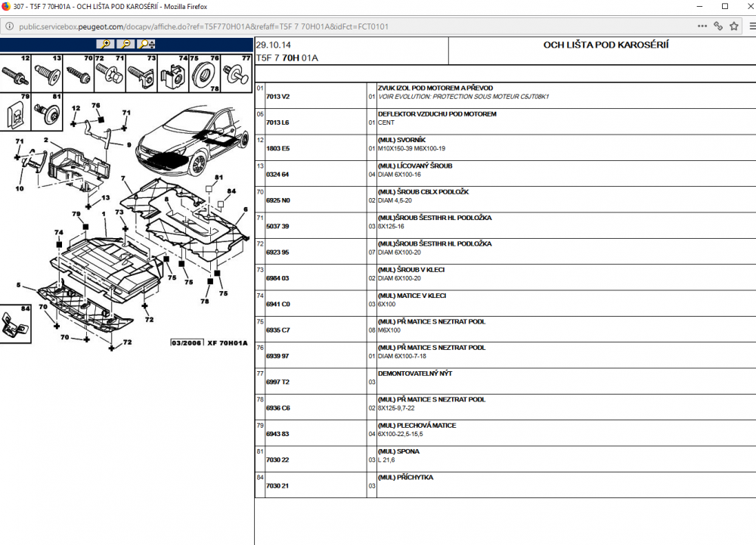
Task: Open the site information icon in address bar
Action: (9, 26)
